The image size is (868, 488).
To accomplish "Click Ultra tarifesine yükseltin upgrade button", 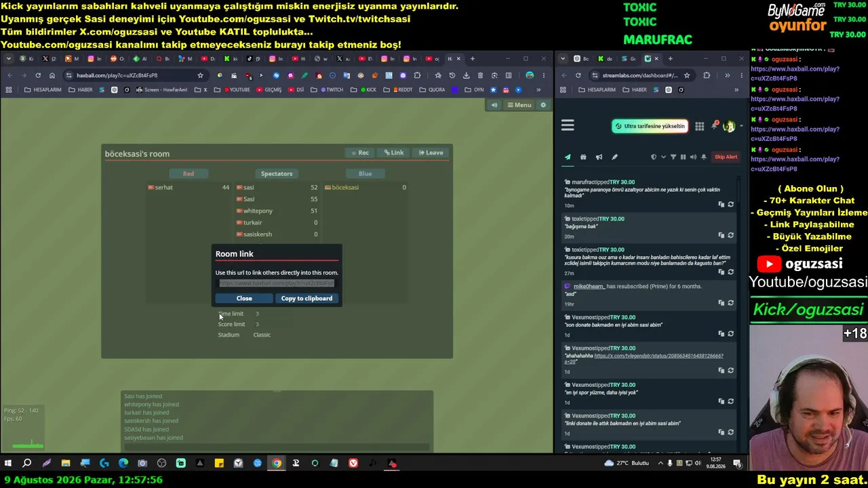I will [x=650, y=126].
